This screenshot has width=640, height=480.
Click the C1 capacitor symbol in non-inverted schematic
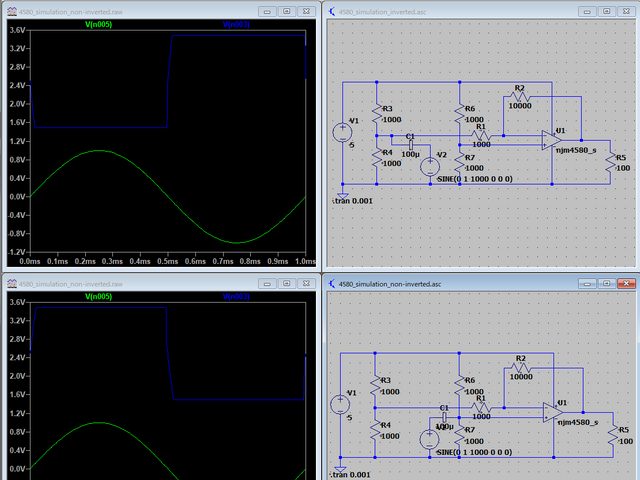coord(444,417)
